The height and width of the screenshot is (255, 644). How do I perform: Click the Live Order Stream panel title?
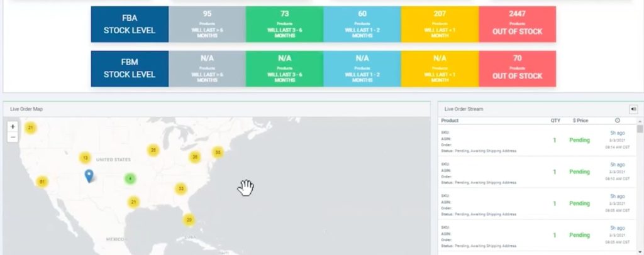464,109
